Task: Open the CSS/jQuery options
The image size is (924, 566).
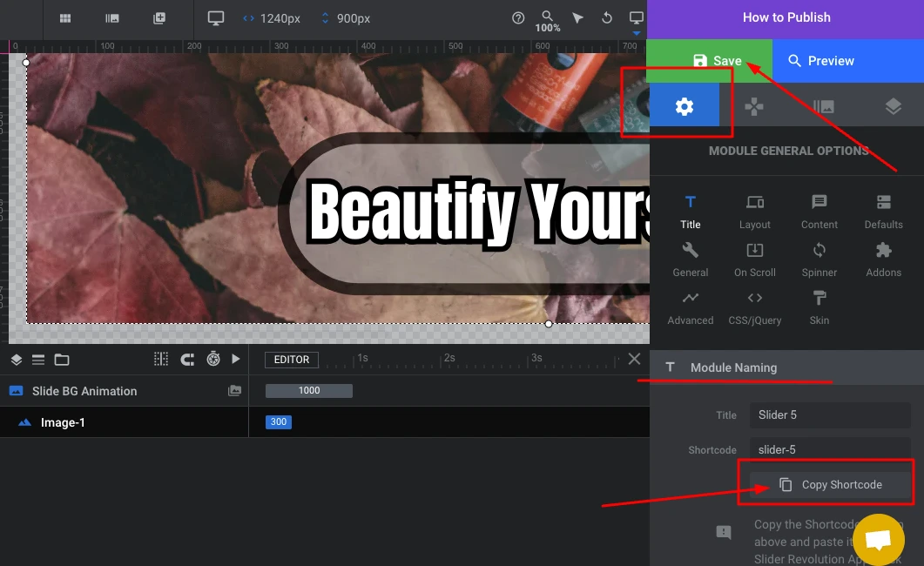Action: 755,307
